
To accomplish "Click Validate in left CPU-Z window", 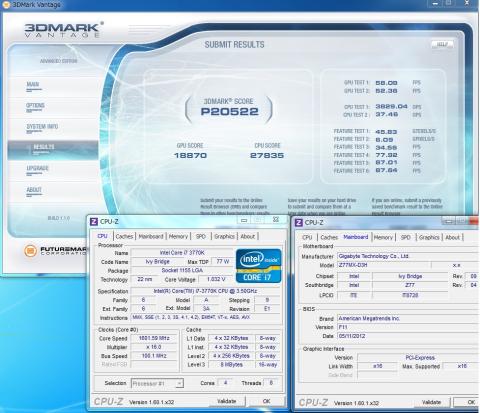I will click(x=227, y=401).
